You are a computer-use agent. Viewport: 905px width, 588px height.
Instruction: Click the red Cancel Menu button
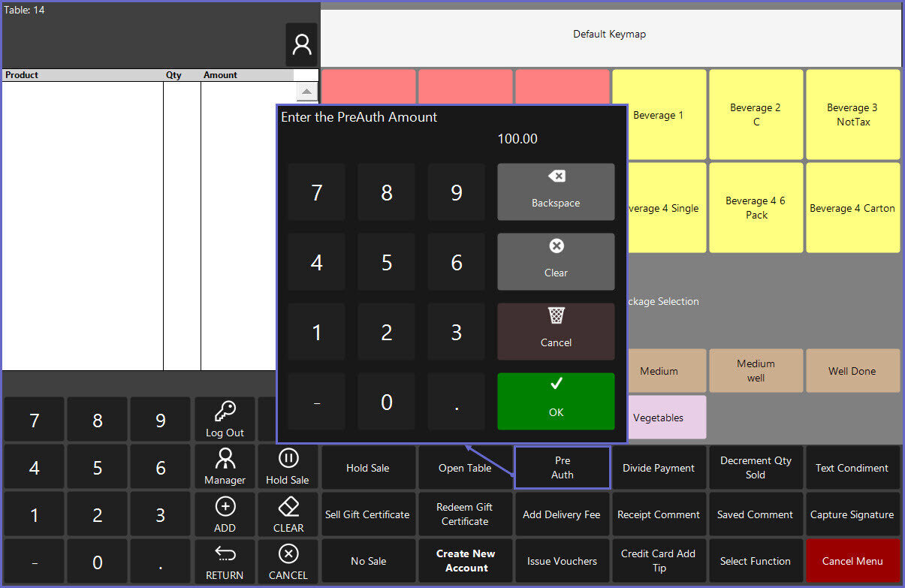(x=852, y=561)
